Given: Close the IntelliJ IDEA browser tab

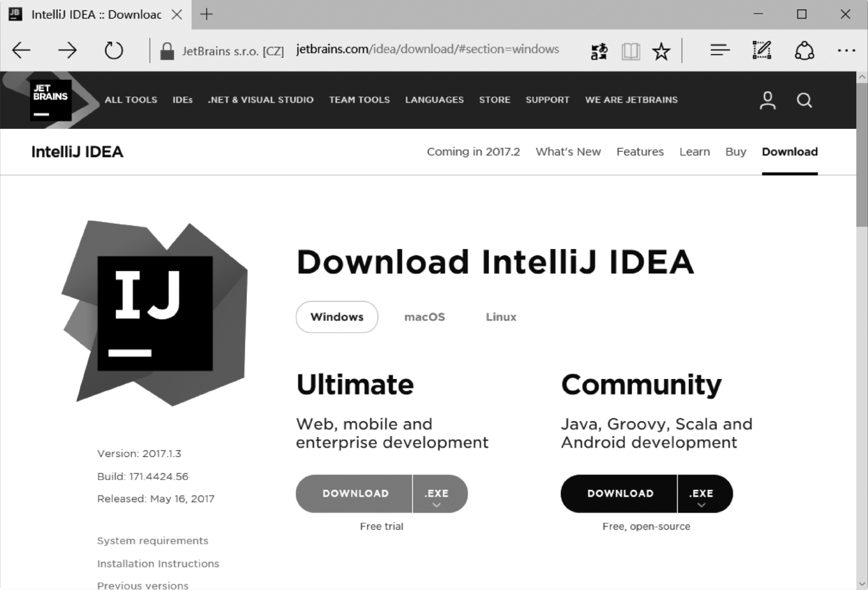Looking at the screenshot, I should click(176, 15).
